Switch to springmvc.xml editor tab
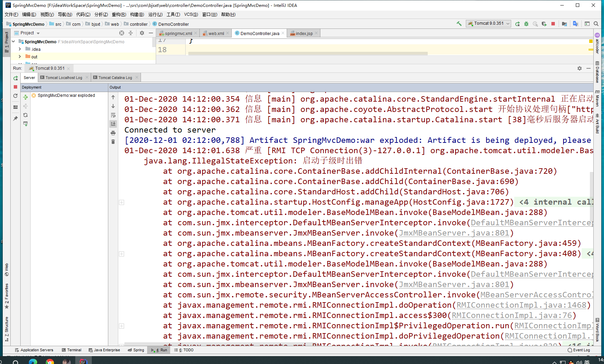This screenshot has width=604, height=364. 178,33
